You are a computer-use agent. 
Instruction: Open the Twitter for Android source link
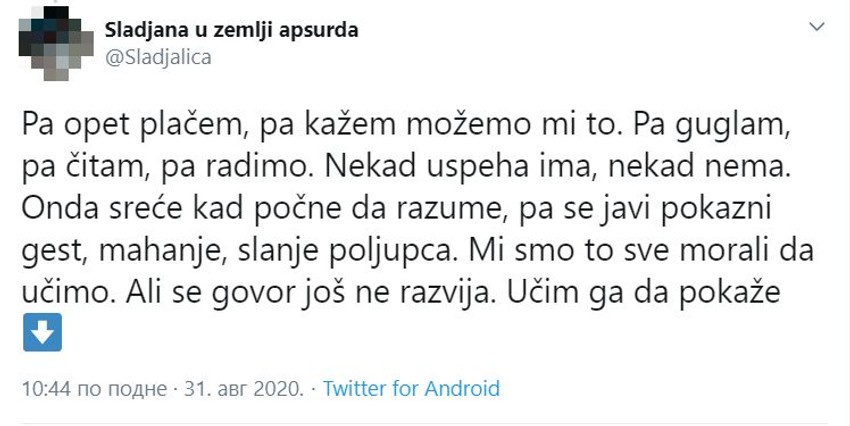pyautogui.click(x=411, y=388)
